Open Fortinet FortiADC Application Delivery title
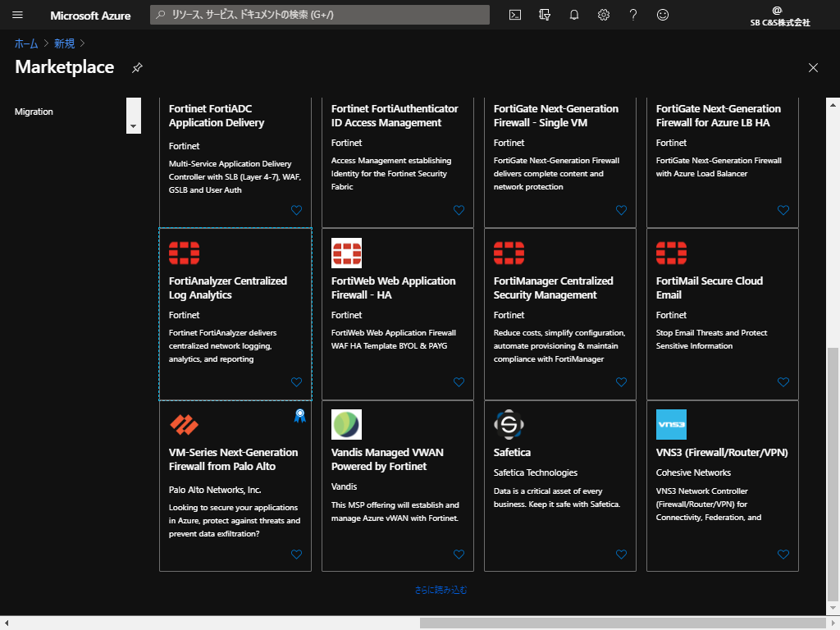Screen dimensions: 840x630 [217, 116]
